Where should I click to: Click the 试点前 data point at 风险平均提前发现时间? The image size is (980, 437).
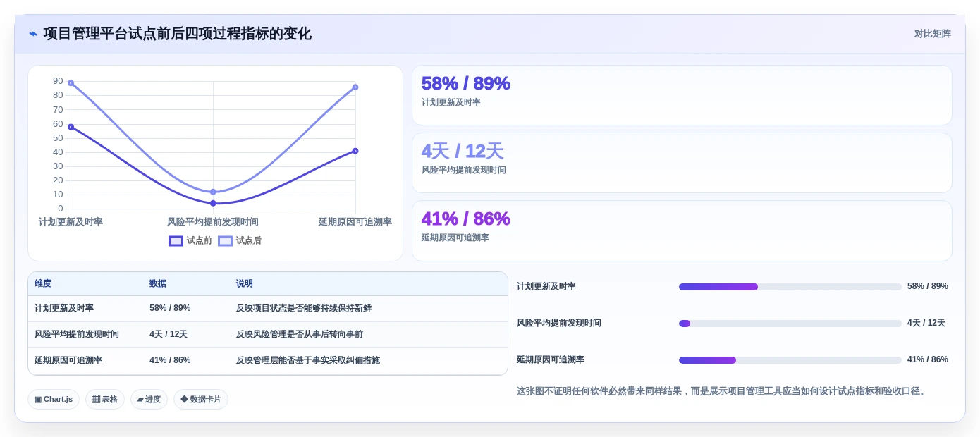(213, 203)
